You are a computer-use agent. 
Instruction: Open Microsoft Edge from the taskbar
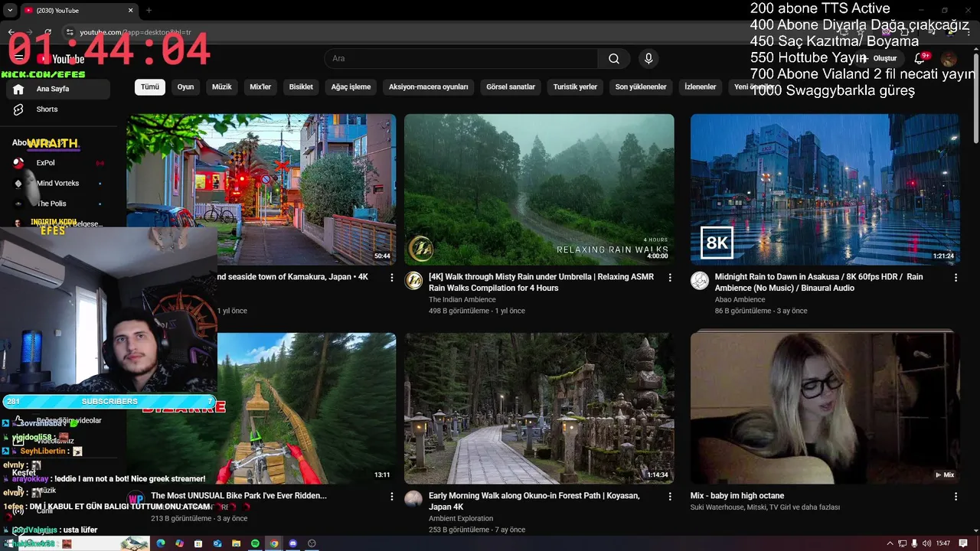point(161,543)
